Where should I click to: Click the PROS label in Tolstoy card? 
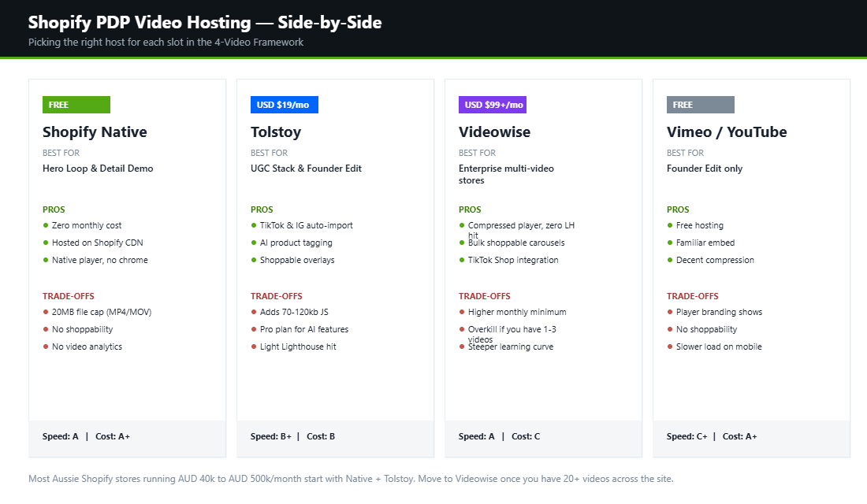pos(262,209)
